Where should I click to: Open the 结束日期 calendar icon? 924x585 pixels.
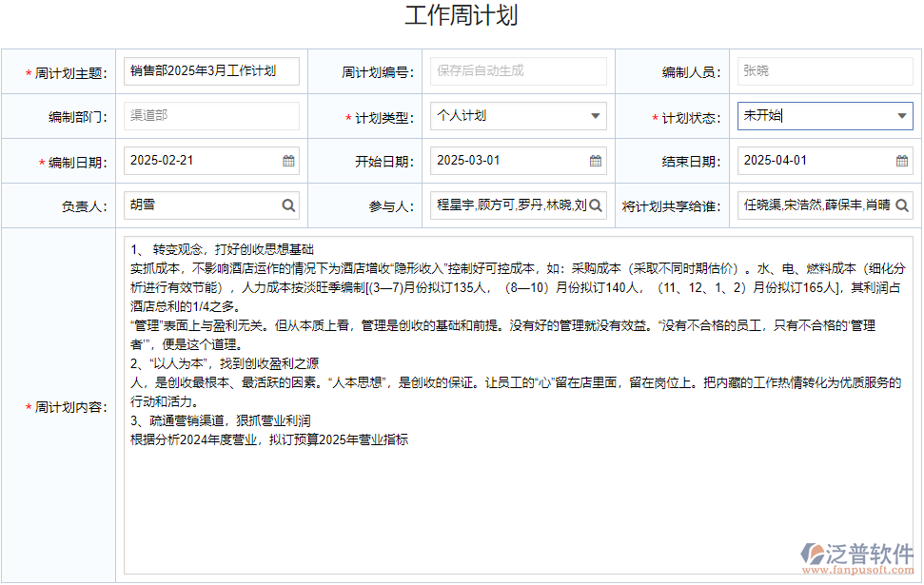pyautogui.click(x=902, y=161)
